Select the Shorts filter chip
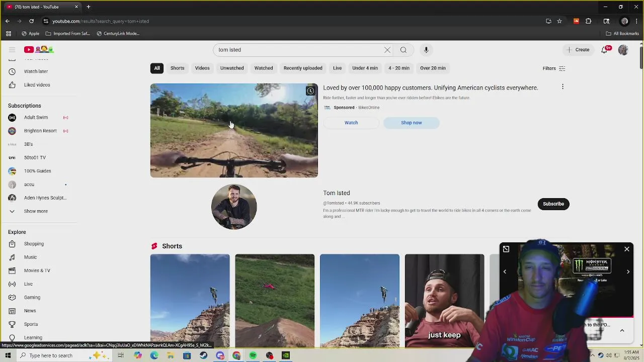The image size is (644, 362). point(177,68)
